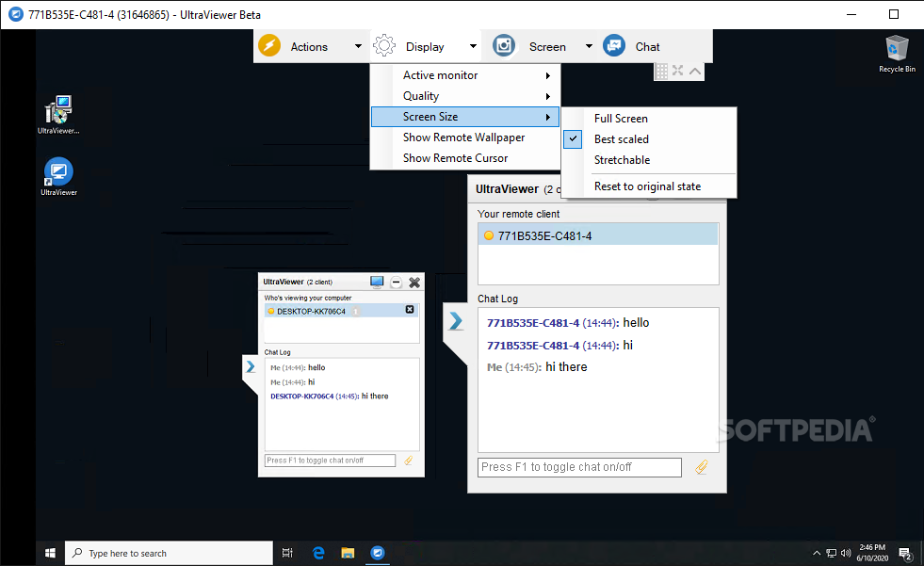Open the notification center icon

click(905, 554)
